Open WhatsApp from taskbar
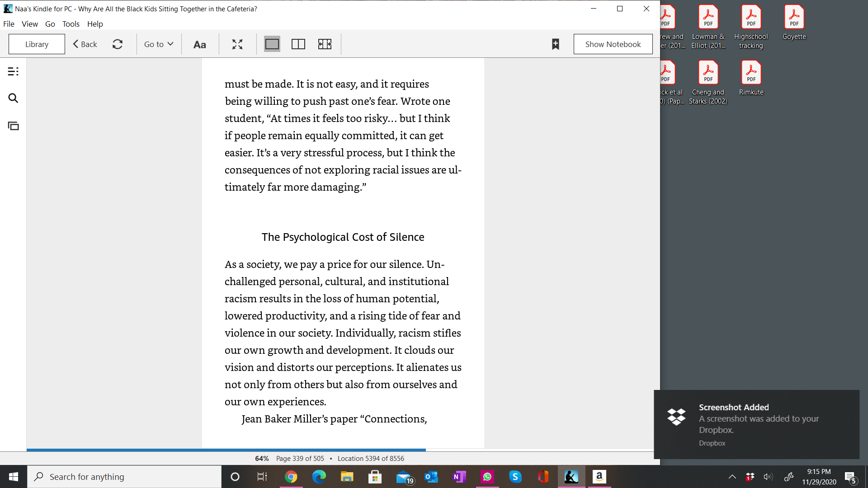This screenshot has height=488, width=868. pyautogui.click(x=487, y=477)
